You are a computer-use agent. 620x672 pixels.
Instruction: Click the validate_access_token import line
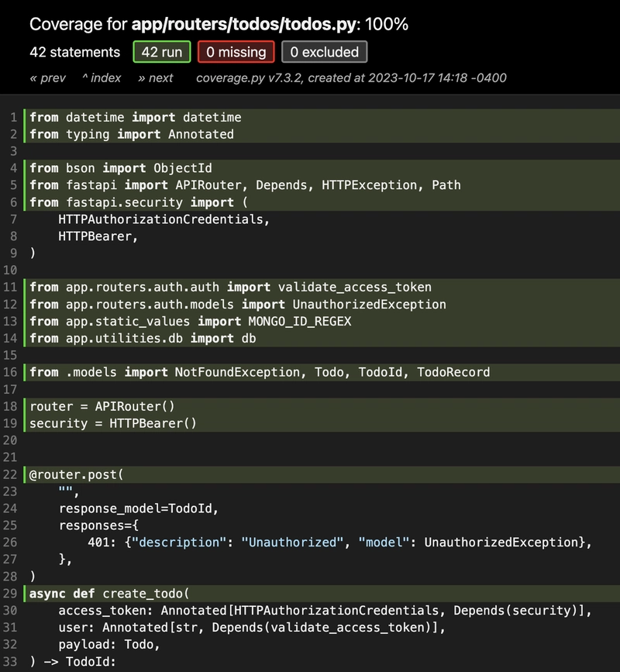[230, 287]
